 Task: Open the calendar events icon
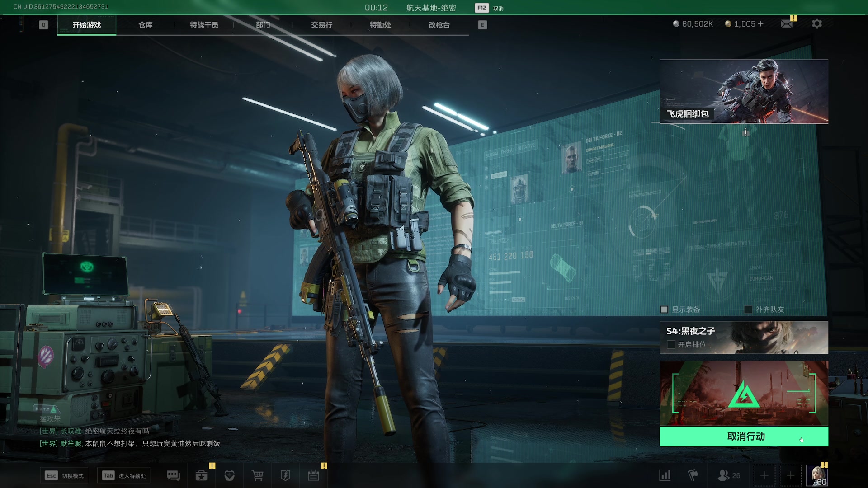pyautogui.click(x=313, y=475)
